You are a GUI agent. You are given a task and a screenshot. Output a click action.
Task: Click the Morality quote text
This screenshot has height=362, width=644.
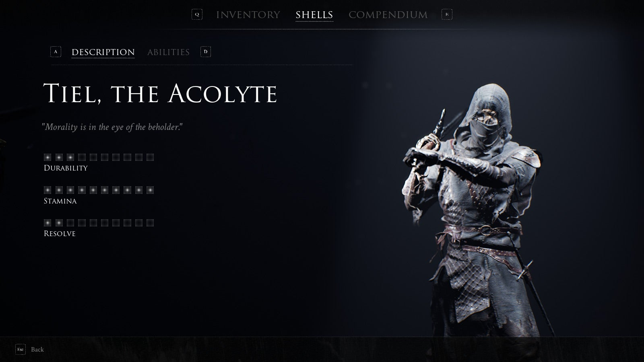coord(112,127)
